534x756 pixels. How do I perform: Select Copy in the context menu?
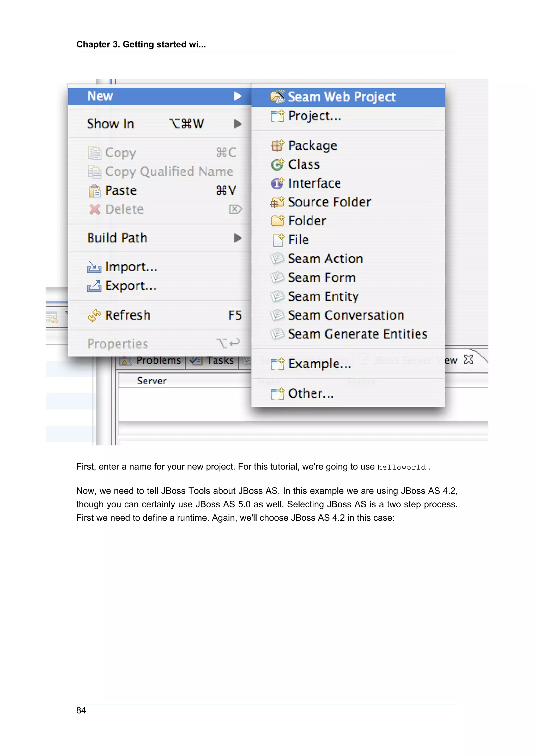coord(160,153)
